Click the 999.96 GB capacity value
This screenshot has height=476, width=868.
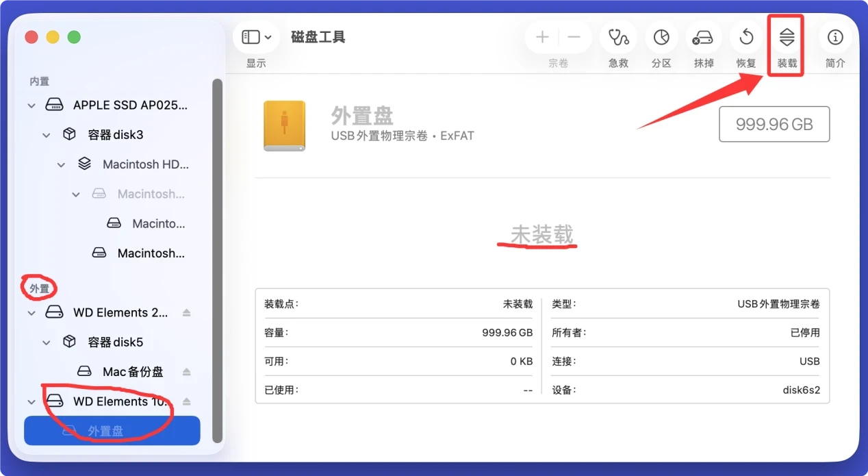click(507, 333)
